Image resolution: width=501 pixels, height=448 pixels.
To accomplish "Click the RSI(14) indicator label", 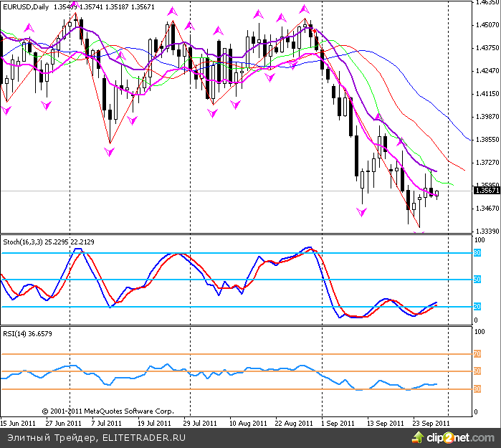I will pyautogui.click(x=16, y=333).
